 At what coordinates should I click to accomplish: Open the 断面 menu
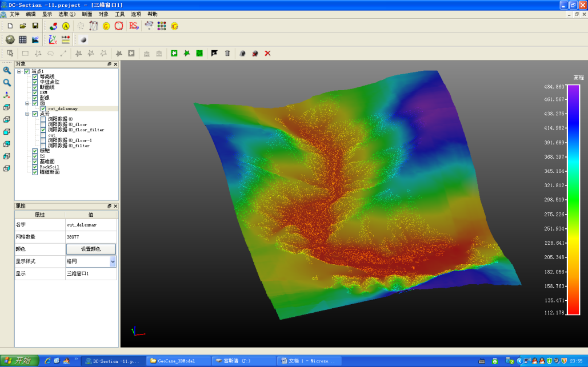(x=87, y=14)
